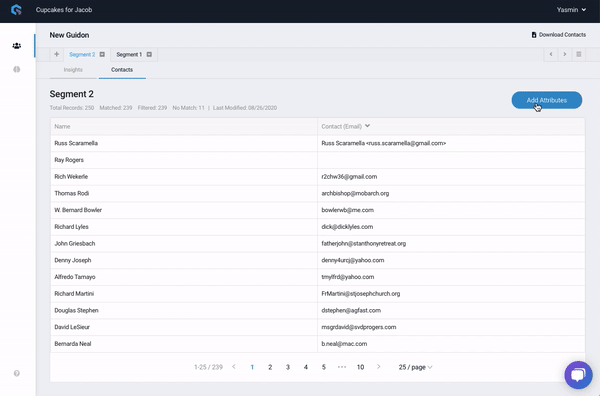Click the 1-25 / 239 record count
Image resolution: width=600 pixels, height=396 pixels.
208,367
